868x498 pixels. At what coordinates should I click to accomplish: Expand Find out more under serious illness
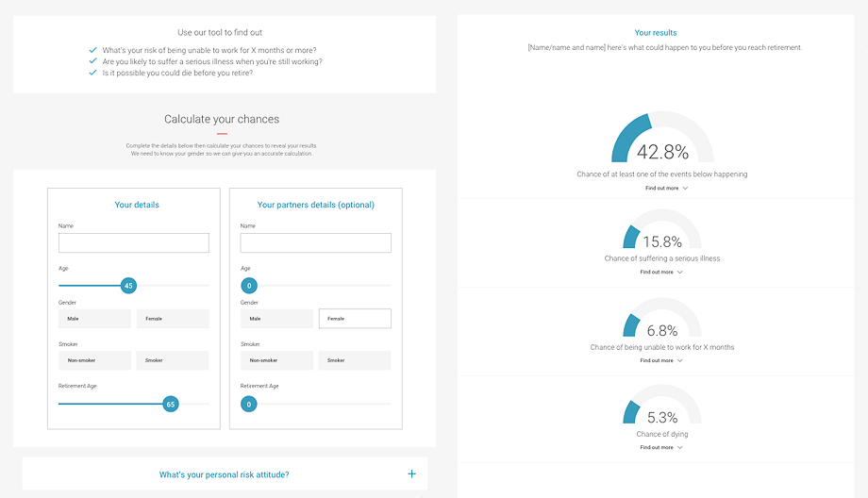click(x=661, y=273)
